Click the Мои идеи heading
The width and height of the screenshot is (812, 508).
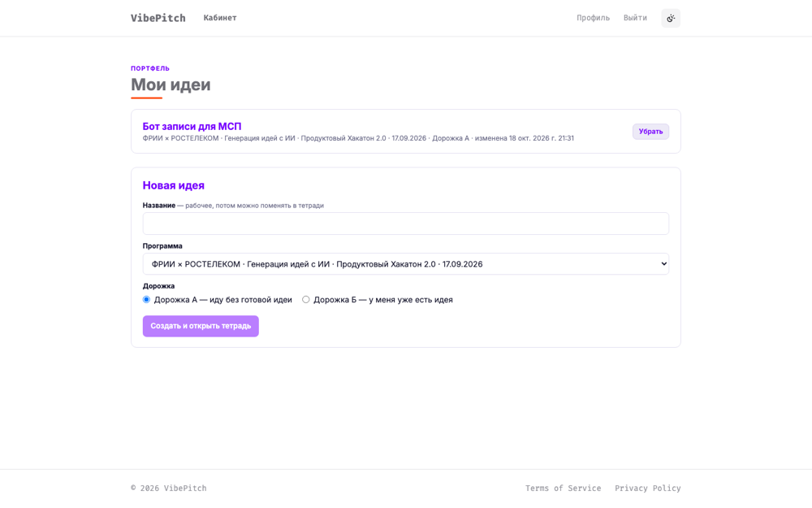pyautogui.click(x=171, y=85)
